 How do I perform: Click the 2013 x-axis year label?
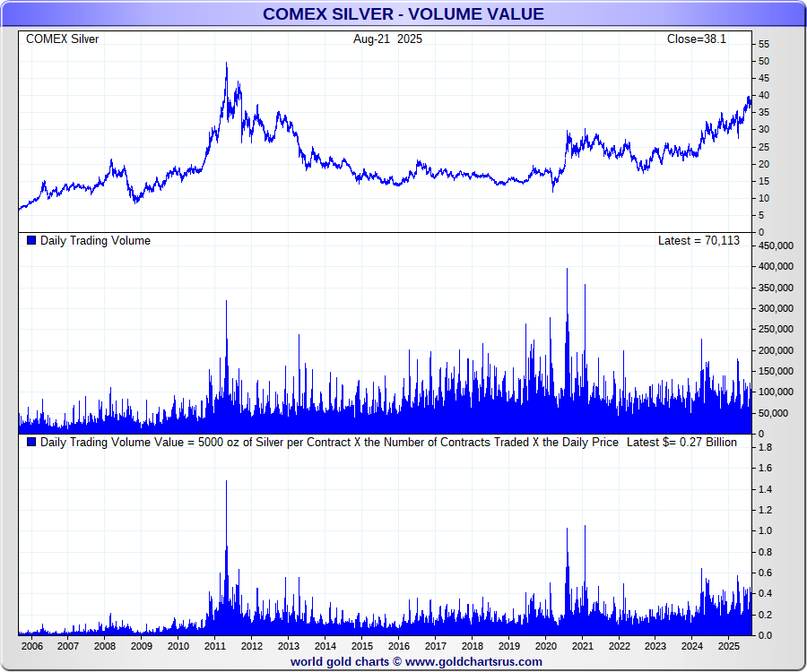point(289,646)
